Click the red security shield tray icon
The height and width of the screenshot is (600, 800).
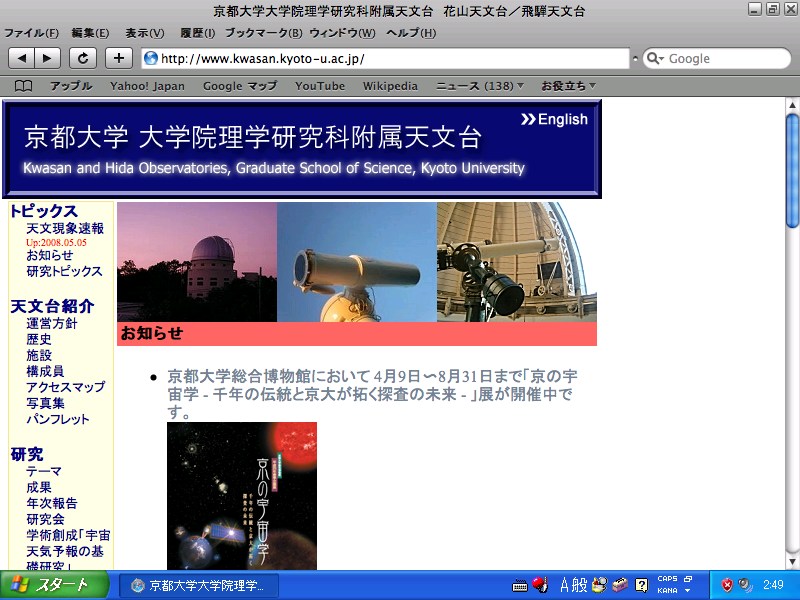click(x=727, y=585)
